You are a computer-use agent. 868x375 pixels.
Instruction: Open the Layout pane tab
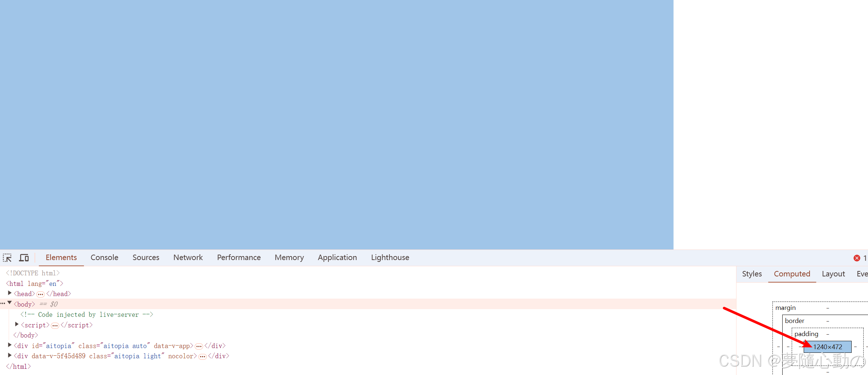point(833,274)
